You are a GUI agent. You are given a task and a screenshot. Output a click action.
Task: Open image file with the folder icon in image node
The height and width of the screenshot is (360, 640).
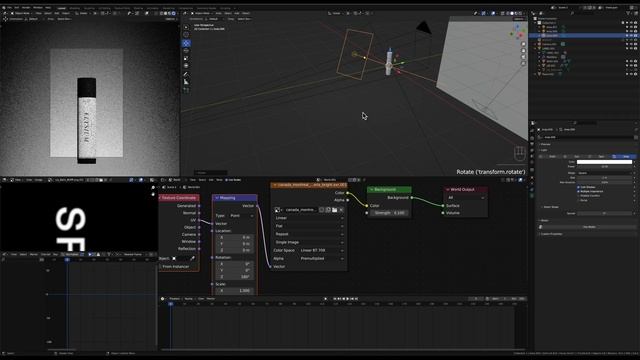pos(335,210)
